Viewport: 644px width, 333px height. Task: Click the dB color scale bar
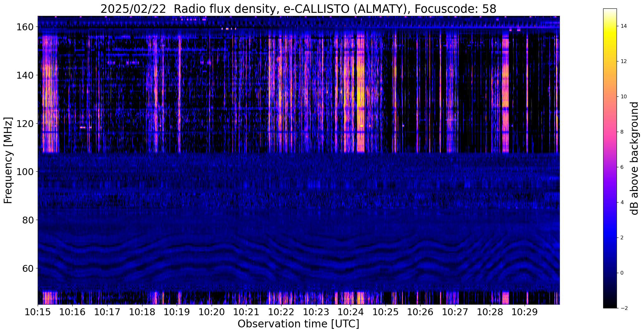(x=610, y=158)
